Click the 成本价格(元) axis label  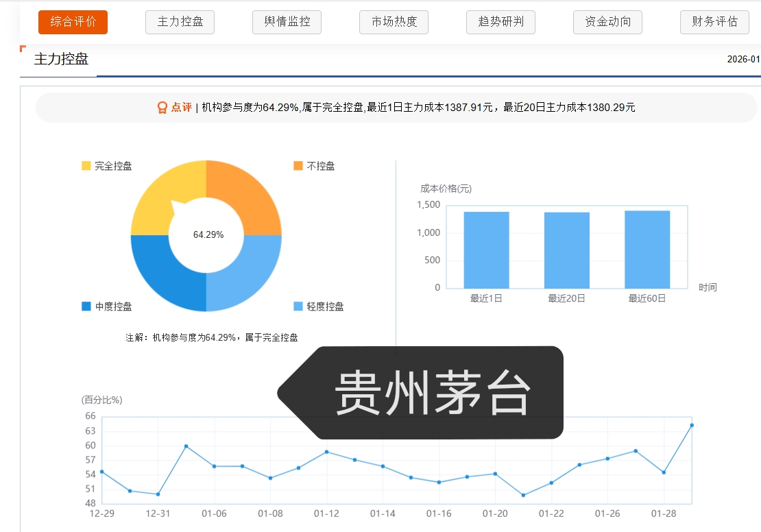pos(446,189)
